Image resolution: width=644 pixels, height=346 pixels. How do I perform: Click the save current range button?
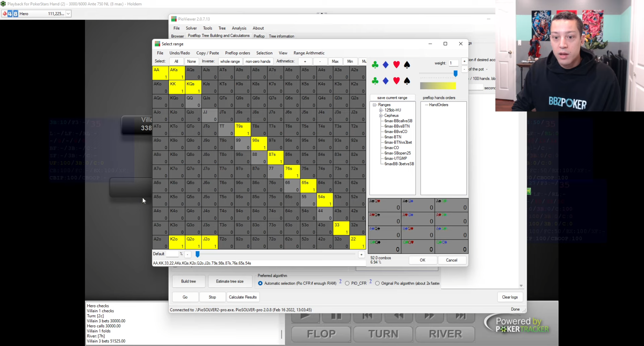(392, 98)
